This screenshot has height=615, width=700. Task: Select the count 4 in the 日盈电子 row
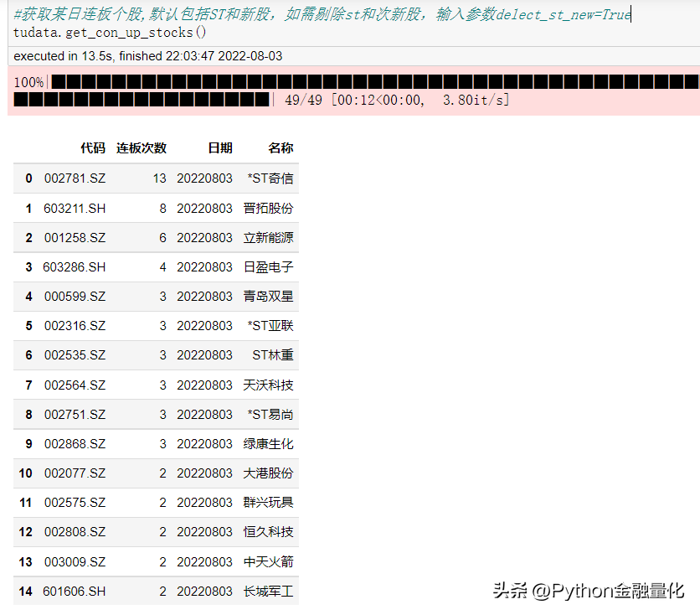(x=163, y=267)
